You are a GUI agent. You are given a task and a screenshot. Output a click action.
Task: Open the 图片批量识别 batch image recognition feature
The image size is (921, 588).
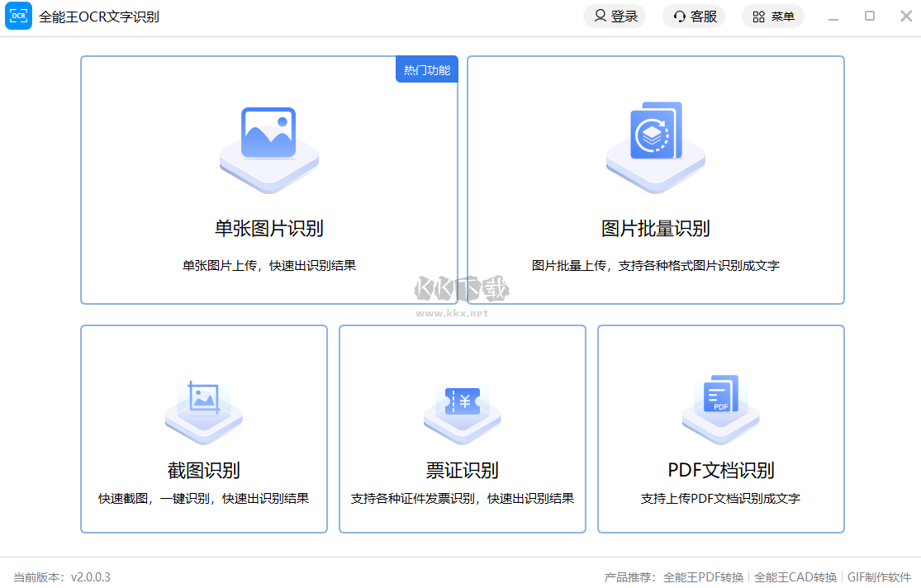pos(655,179)
